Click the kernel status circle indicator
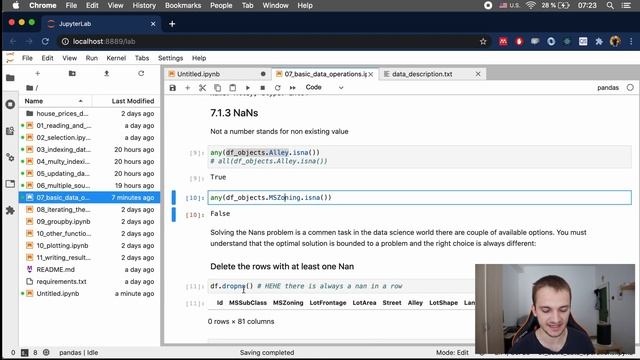 coord(630,88)
